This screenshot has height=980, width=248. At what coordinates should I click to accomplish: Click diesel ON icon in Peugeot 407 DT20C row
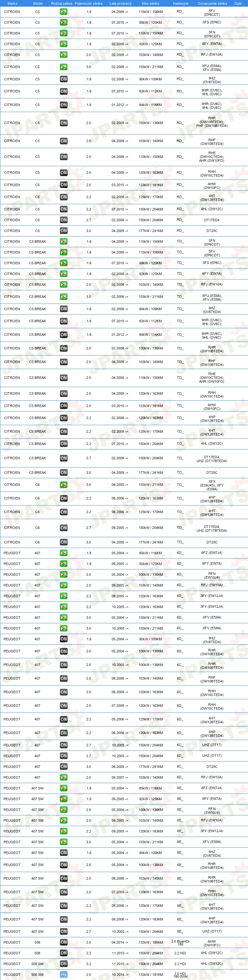click(x=64, y=767)
